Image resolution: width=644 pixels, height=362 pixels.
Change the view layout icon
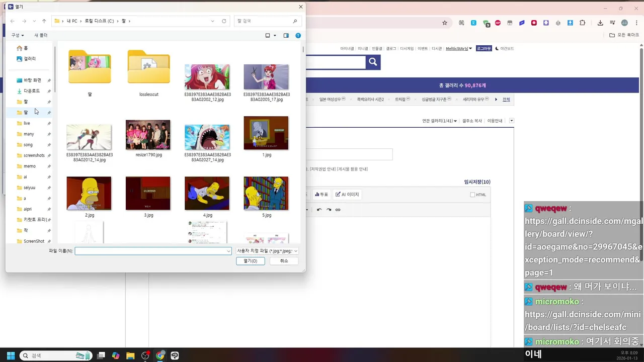[x=268, y=35]
